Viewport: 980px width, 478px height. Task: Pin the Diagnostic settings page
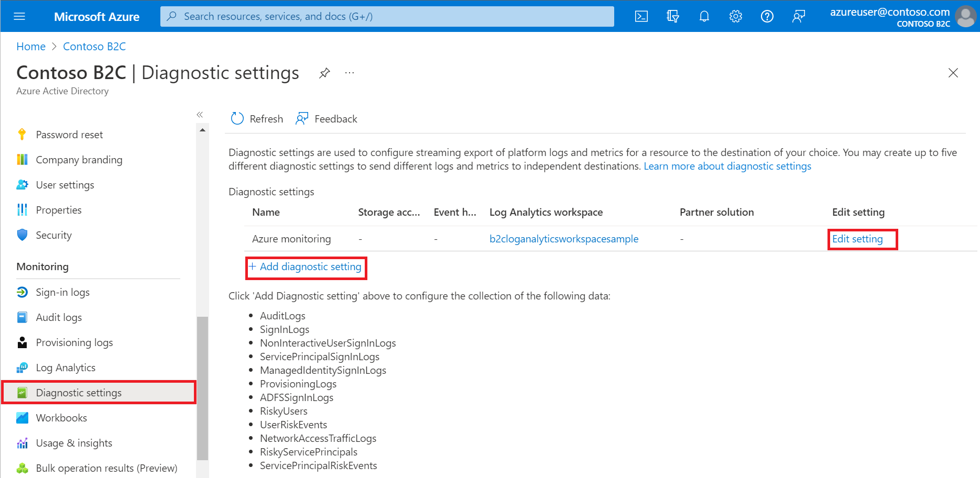pos(324,73)
